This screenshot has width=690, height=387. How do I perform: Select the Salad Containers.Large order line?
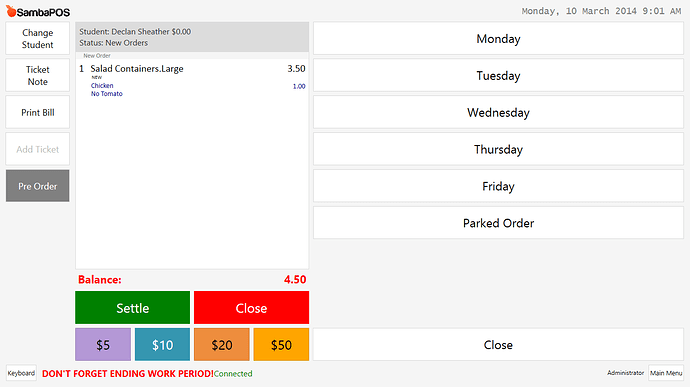point(192,69)
